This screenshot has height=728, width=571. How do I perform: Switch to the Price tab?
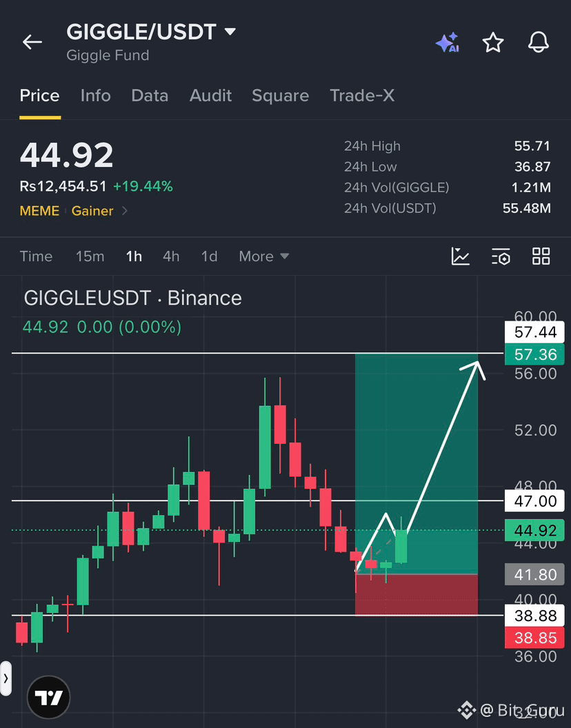[39, 96]
